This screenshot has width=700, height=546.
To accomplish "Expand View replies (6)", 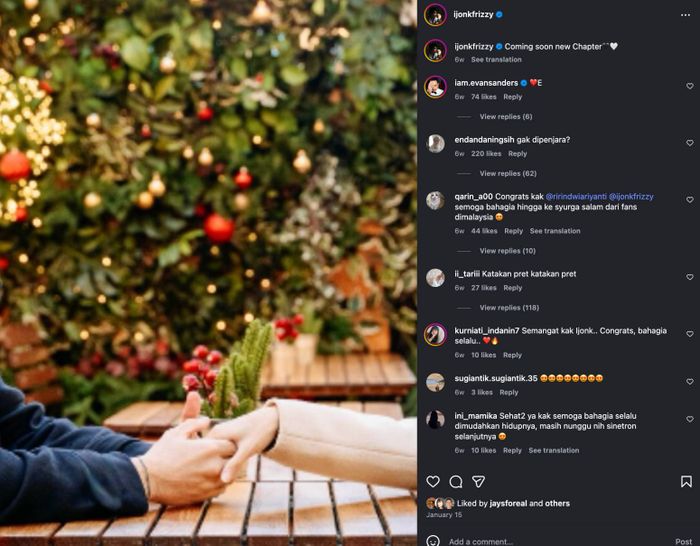I will [505, 117].
